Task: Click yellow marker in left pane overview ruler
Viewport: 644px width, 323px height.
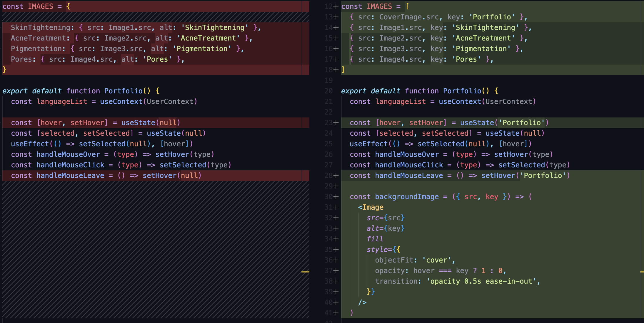Action: pos(305,272)
